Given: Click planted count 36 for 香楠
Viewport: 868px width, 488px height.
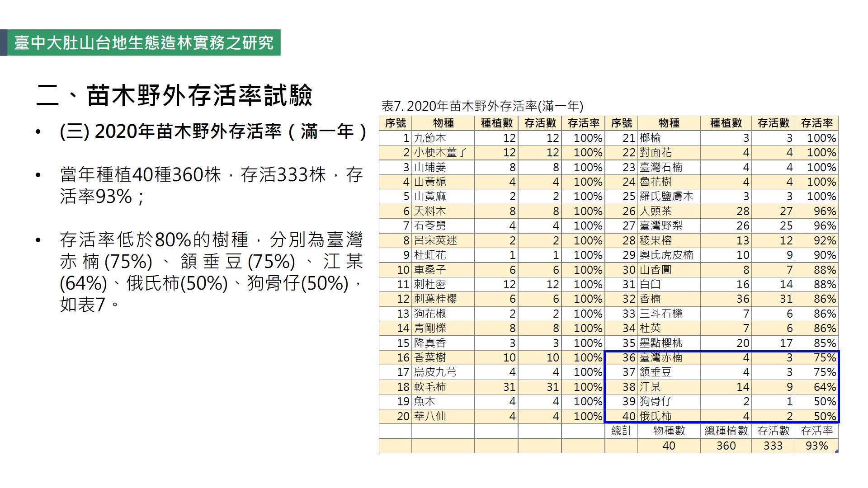Looking at the screenshot, I should [726, 299].
